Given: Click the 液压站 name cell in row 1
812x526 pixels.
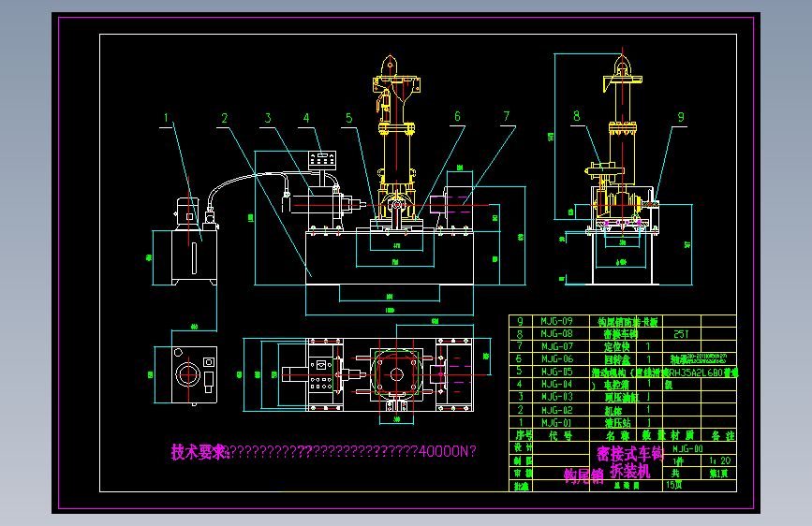Looking at the screenshot, I should coord(617,423).
